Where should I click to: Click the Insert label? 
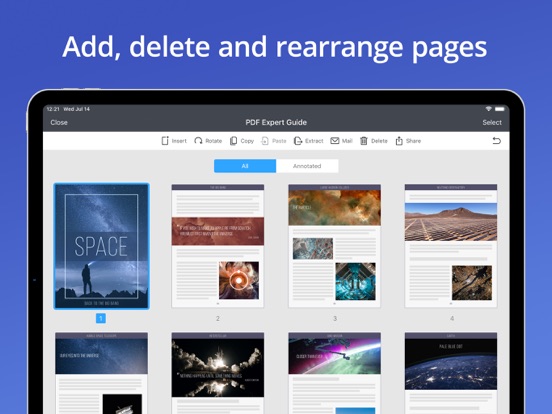pyautogui.click(x=179, y=141)
